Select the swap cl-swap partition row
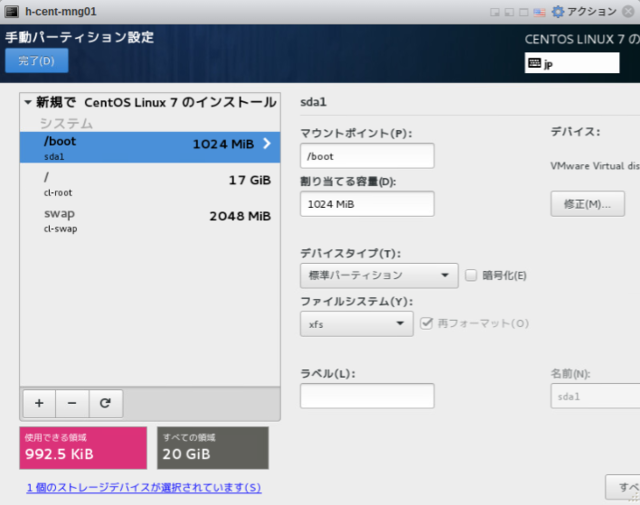 pos(150,220)
